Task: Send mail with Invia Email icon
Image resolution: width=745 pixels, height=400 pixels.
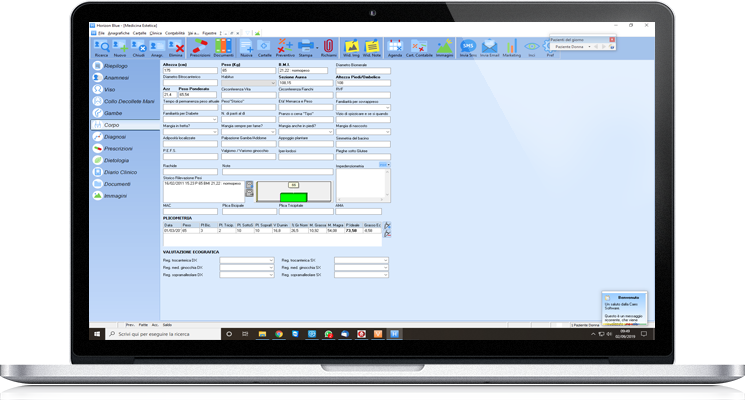Action: [x=489, y=48]
